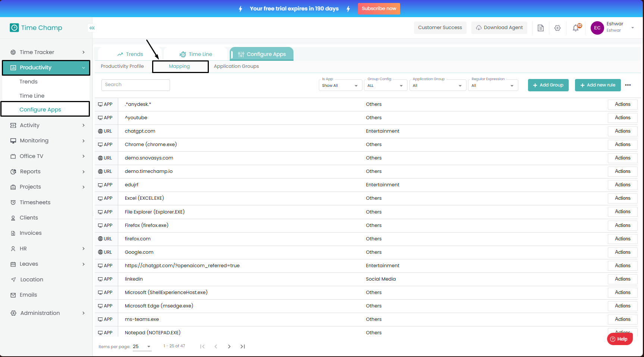The image size is (644, 357).
Task: Click the globe icon for chatgpt.com row
Action: [x=100, y=131]
